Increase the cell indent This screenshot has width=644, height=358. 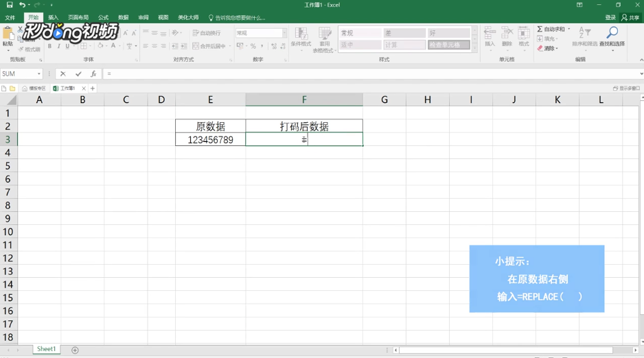tap(184, 46)
